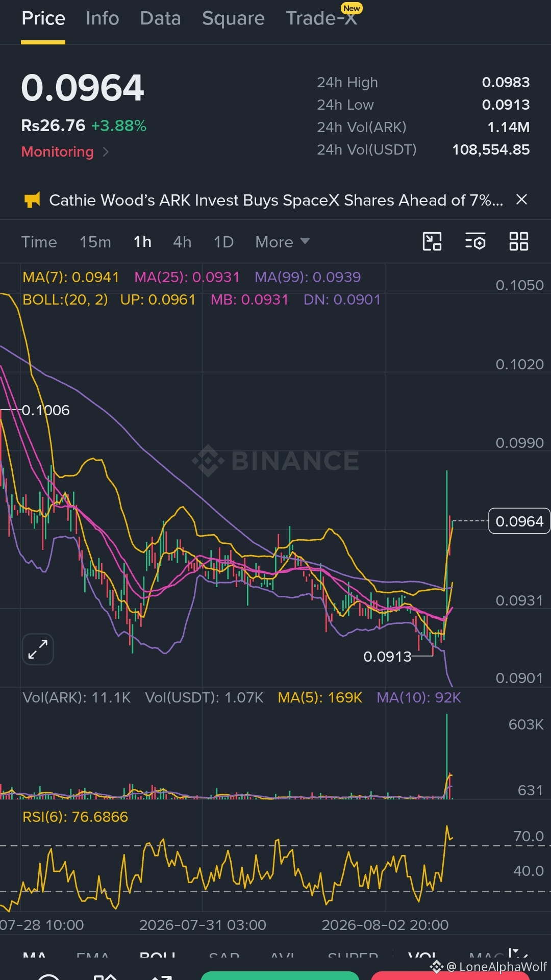Toggle the SAR indicator at bottom row
This screenshot has width=551, height=980.
(224, 956)
